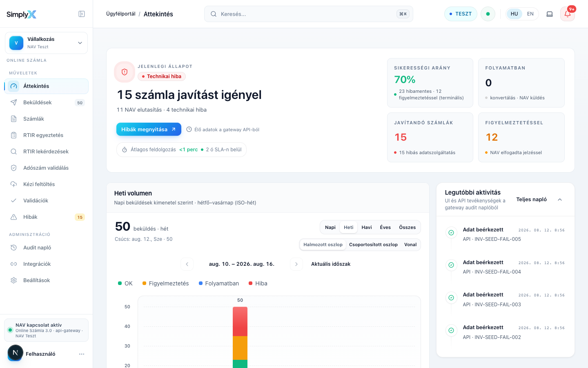Click the Validációk checkmark icon
The width and height of the screenshot is (588, 368).
(x=14, y=201)
